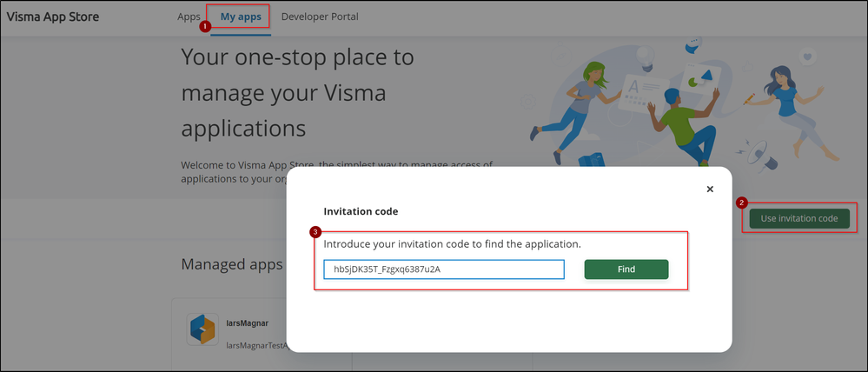
Task: Click the green Find button
Action: click(x=626, y=269)
